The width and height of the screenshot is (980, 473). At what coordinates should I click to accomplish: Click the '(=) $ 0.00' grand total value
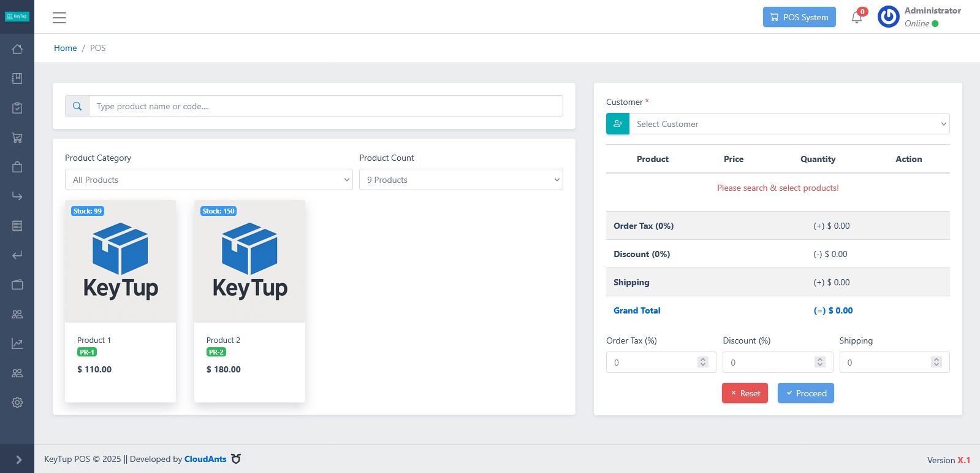(833, 310)
